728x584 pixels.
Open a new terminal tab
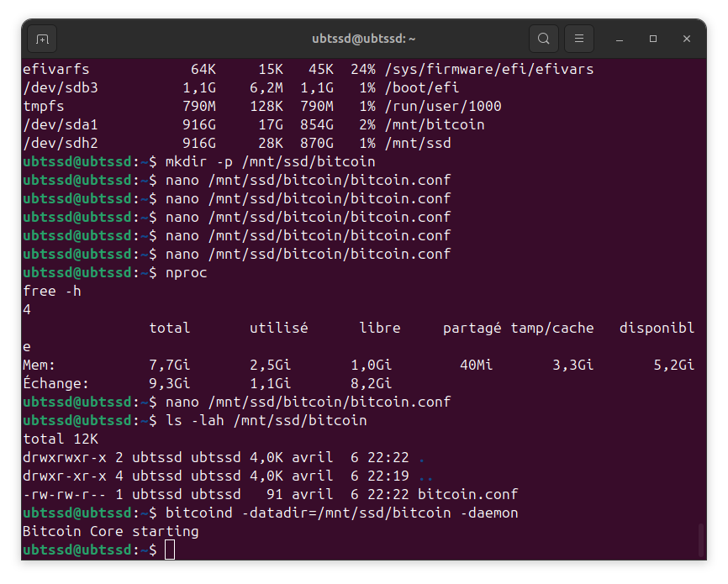pos(42,39)
